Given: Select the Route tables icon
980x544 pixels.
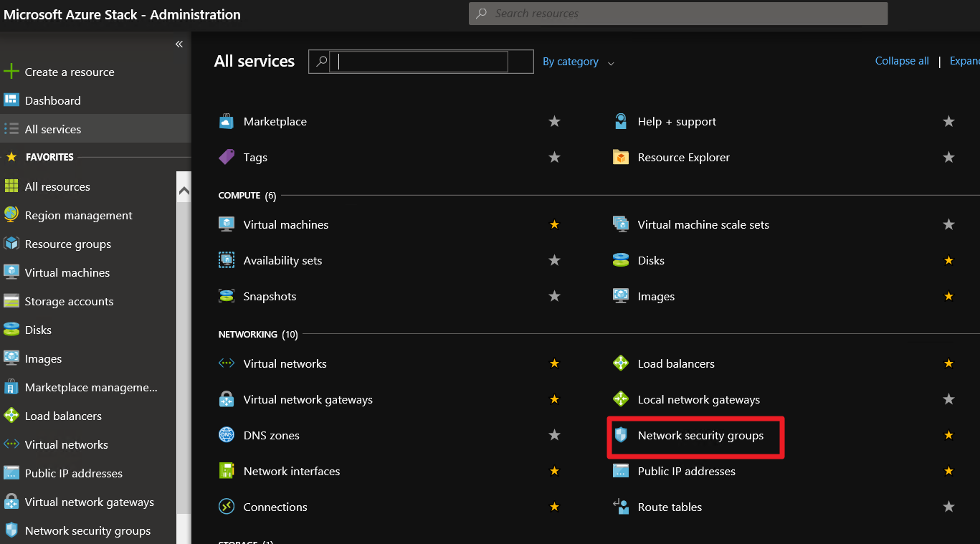Looking at the screenshot, I should click(621, 507).
